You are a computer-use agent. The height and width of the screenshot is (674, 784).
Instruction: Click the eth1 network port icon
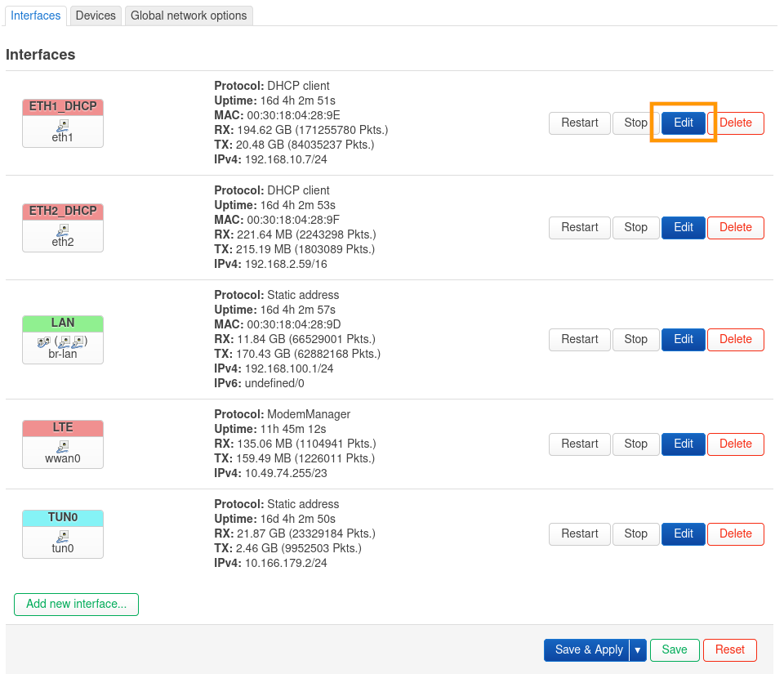point(63,126)
